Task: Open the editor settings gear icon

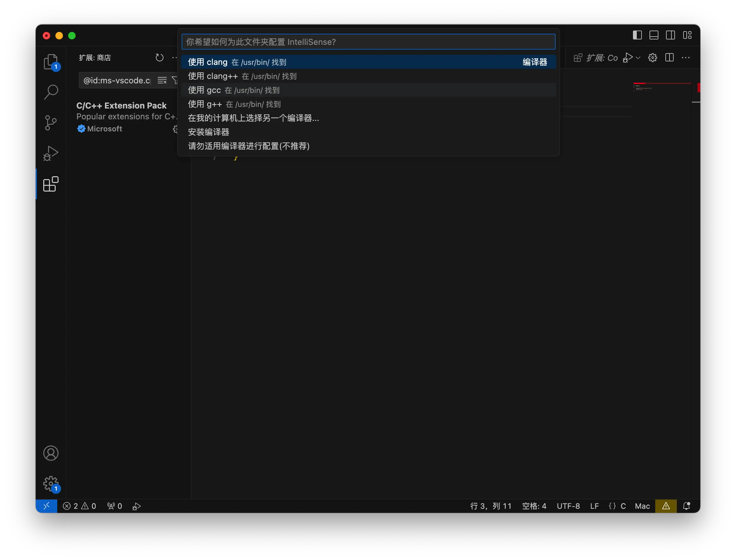Action: tap(652, 58)
